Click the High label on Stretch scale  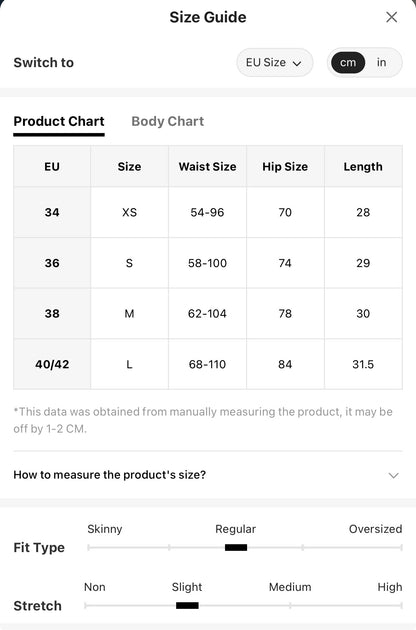pos(389,587)
